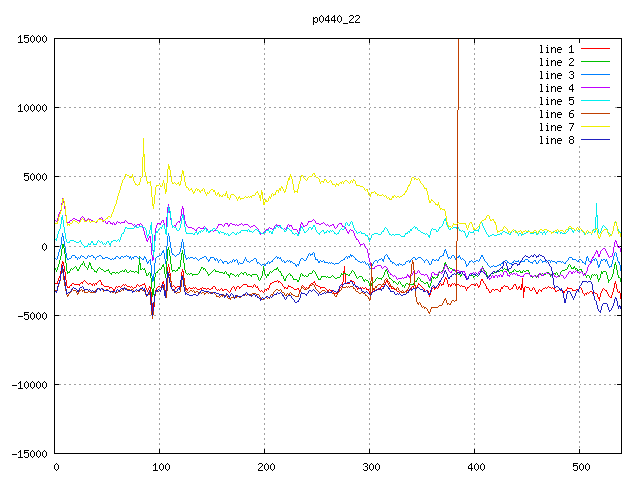Select the "line 2" legend label
Image resolution: width=640 pixels, height=480 pixels.
[556, 62]
